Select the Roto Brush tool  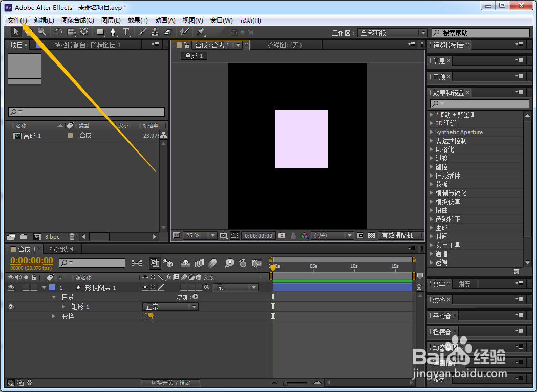click(x=185, y=32)
